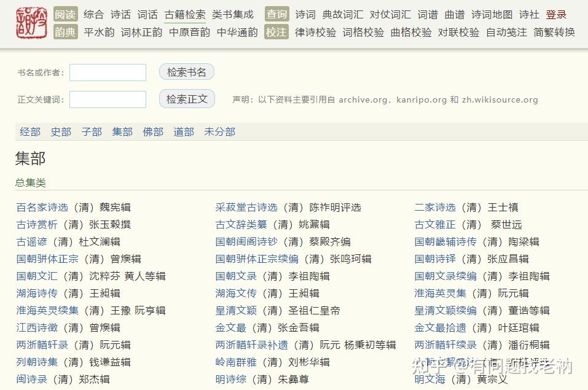Click the 正文关键词 input field
Viewport: 588px width, 390px height.
coord(108,98)
